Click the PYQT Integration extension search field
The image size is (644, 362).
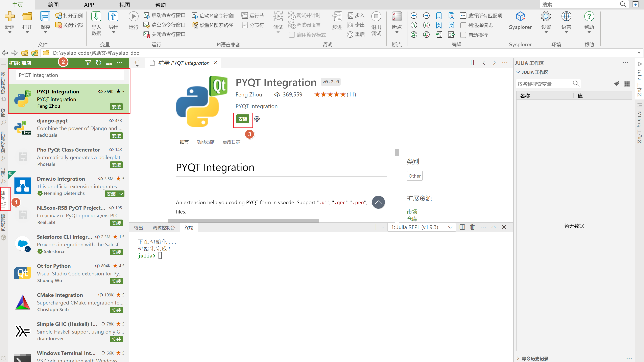[x=70, y=75]
